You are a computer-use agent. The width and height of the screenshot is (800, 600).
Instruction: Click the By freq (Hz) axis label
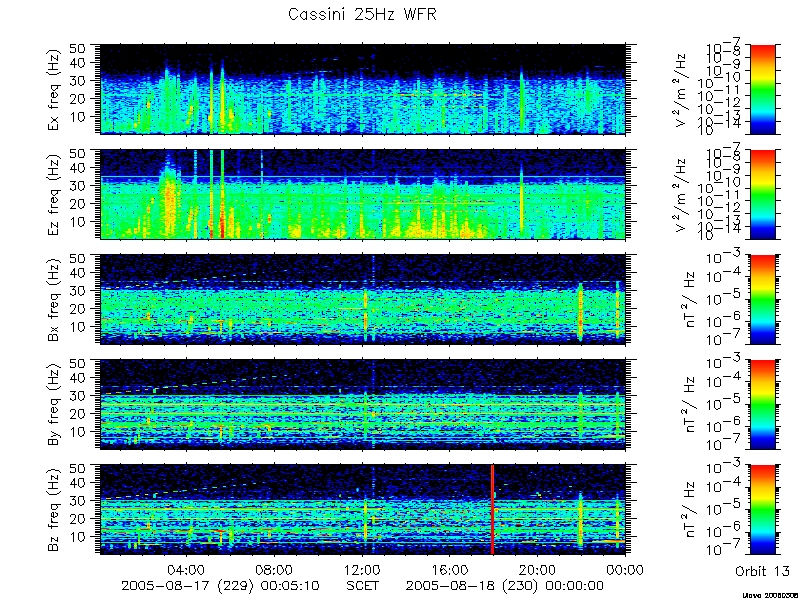click(x=54, y=405)
